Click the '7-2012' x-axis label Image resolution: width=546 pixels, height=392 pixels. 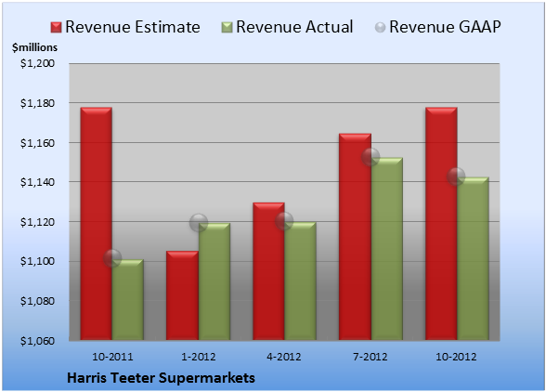pyautogui.click(x=370, y=357)
